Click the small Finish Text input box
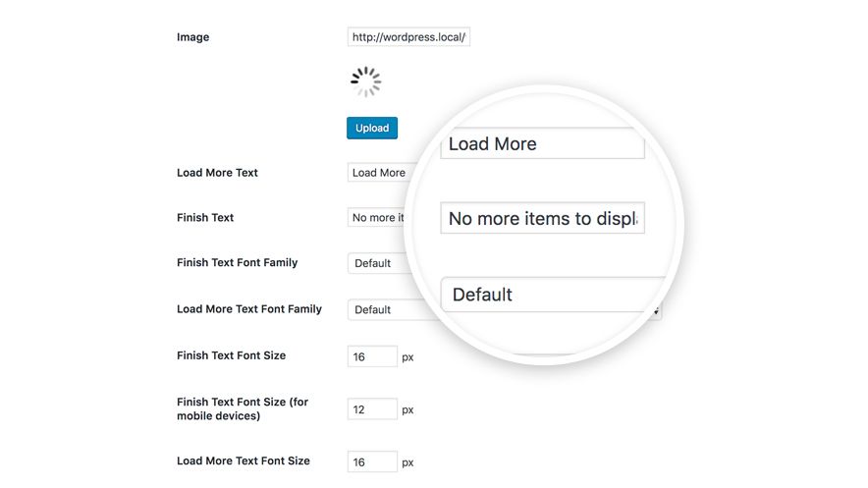The height and width of the screenshot is (488, 868). [x=375, y=218]
